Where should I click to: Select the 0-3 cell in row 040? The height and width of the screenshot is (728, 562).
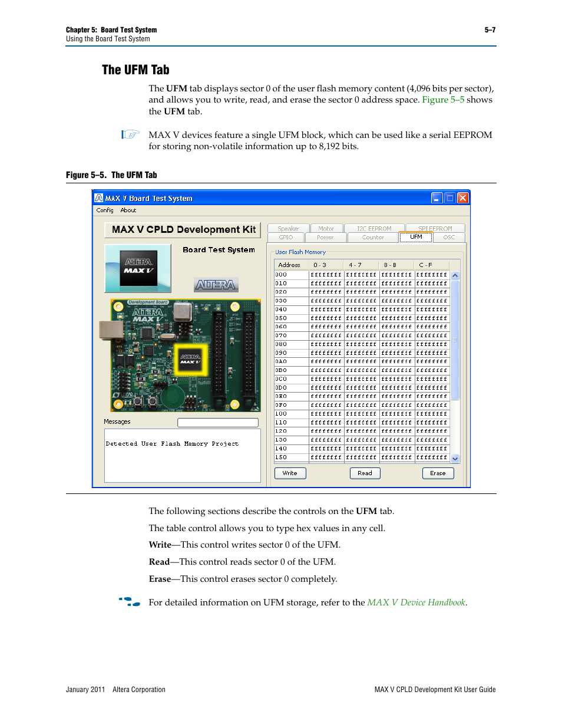tap(326, 309)
